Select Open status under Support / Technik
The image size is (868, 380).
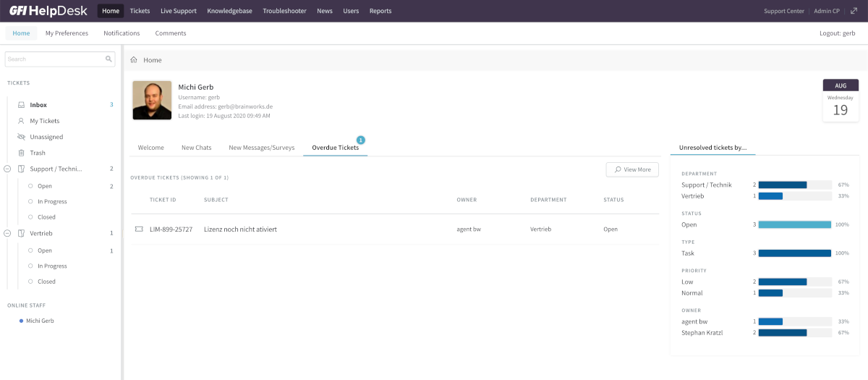pyautogui.click(x=45, y=186)
